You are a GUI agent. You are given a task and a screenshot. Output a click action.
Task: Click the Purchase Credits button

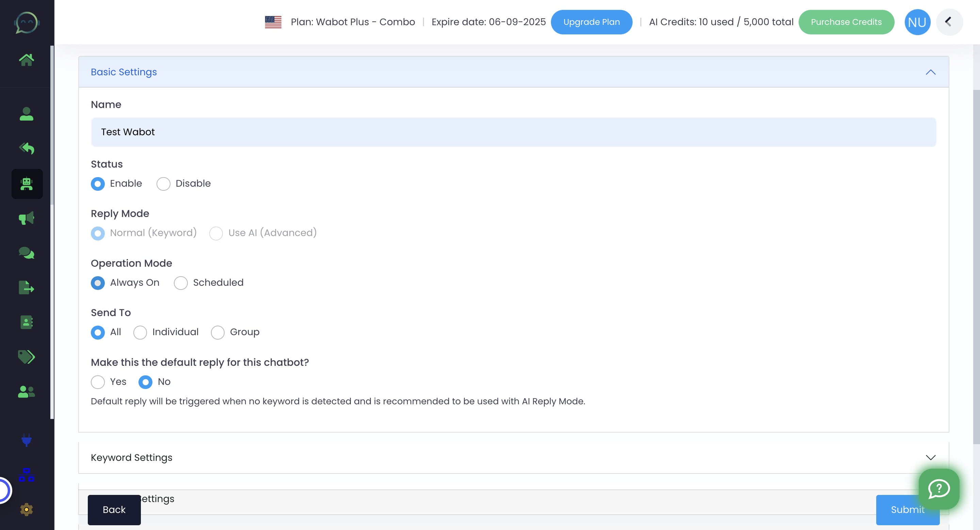pos(846,22)
